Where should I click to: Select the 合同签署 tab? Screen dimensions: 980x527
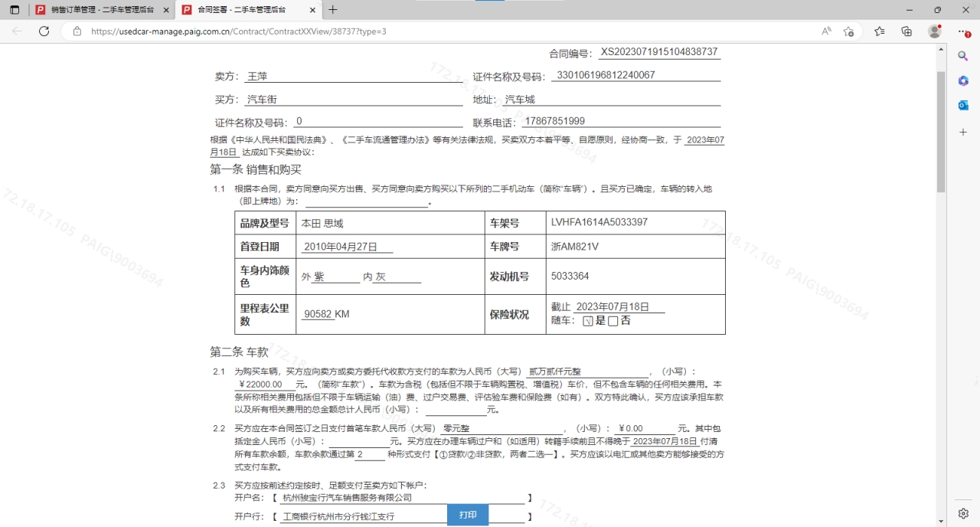pyautogui.click(x=249, y=10)
